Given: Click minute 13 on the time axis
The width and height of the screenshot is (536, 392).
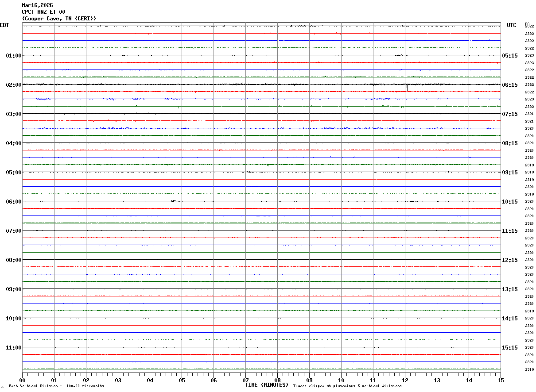Looking at the screenshot, I should pyautogui.click(x=437, y=380).
